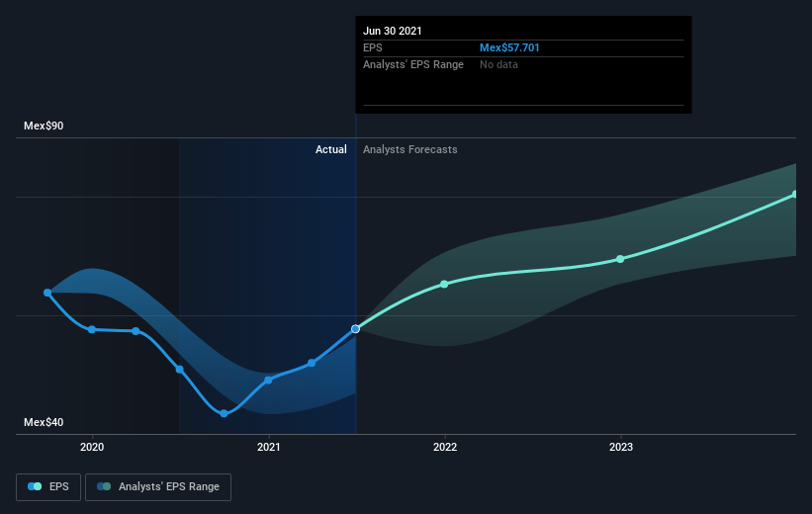The image size is (812, 514).
Task: Click the blue EPS legend dot icon
Action: [35, 486]
